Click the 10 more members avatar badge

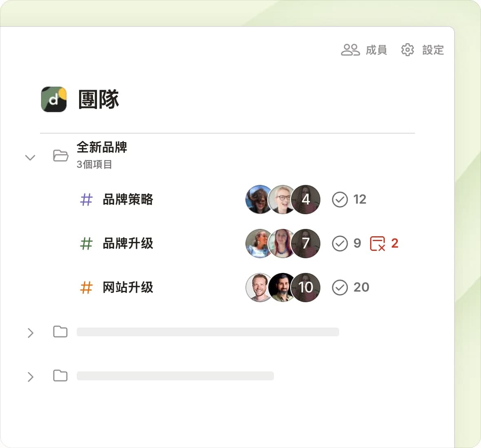306,288
